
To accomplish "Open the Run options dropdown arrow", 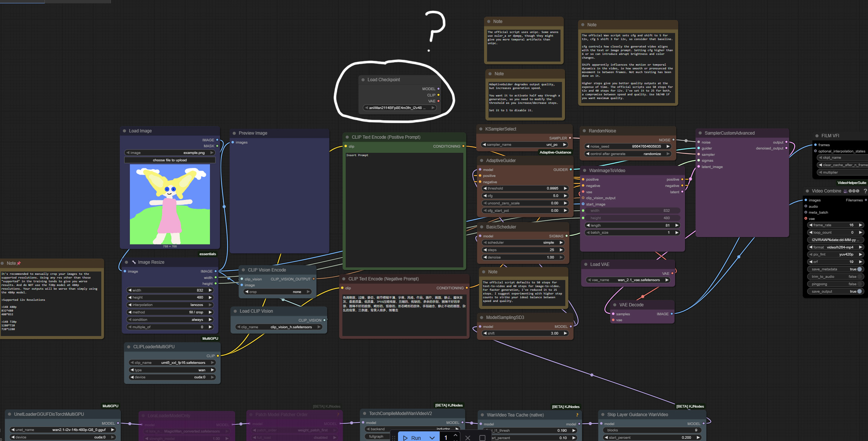I will coord(432,438).
